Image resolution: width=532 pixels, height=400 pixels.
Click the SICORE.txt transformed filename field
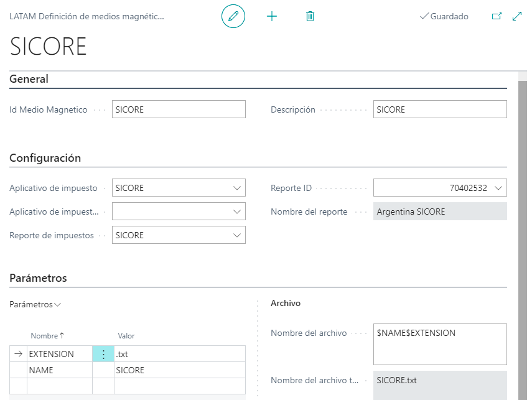point(440,385)
